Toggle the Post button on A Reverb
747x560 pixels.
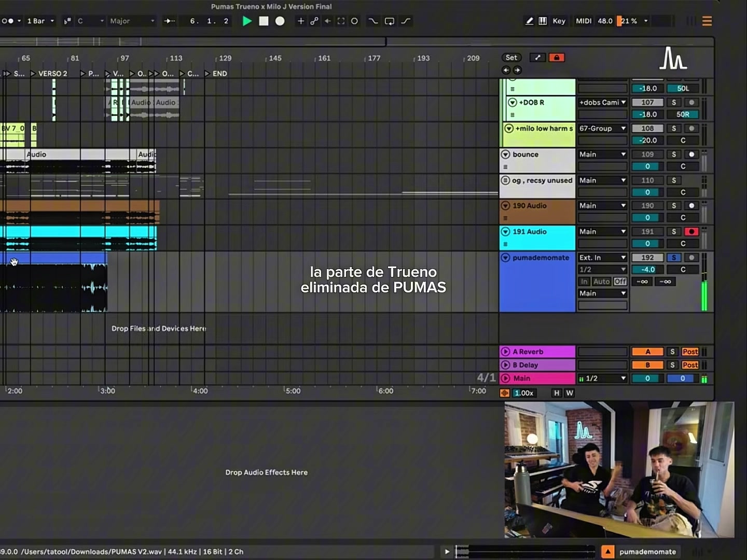coord(690,352)
